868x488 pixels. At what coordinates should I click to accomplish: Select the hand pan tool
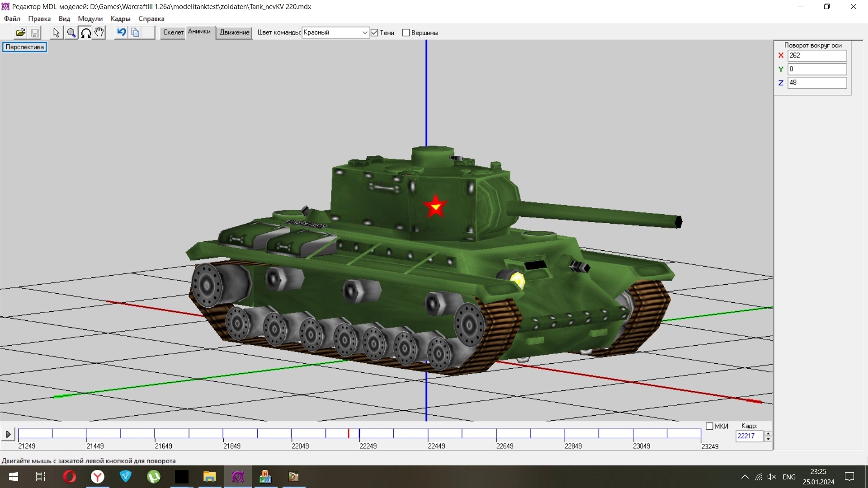click(99, 33)
